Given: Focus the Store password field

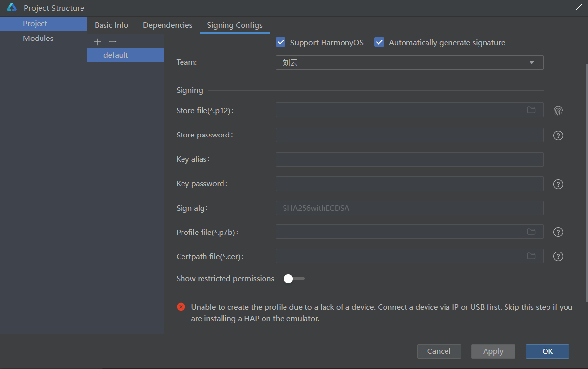Looking at the screenshot, I should tap(409, 135).
